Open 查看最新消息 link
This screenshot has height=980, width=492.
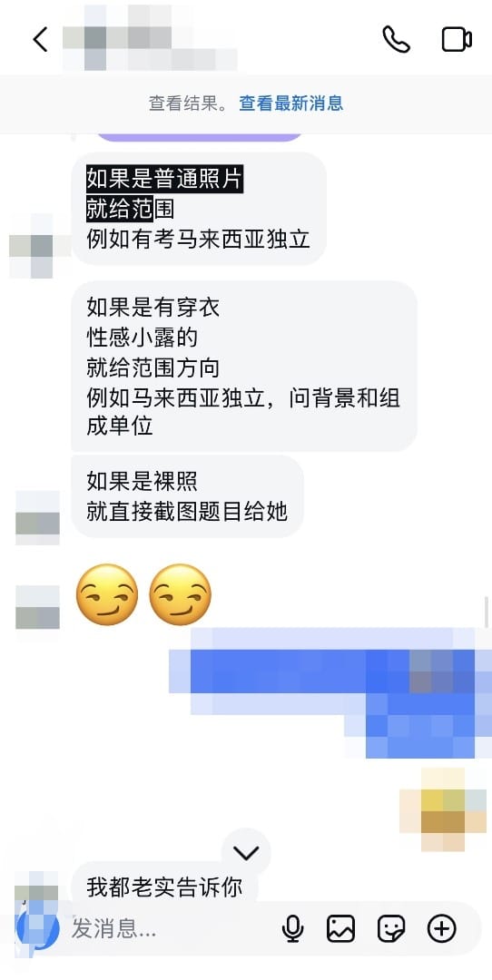click(290, 103)
